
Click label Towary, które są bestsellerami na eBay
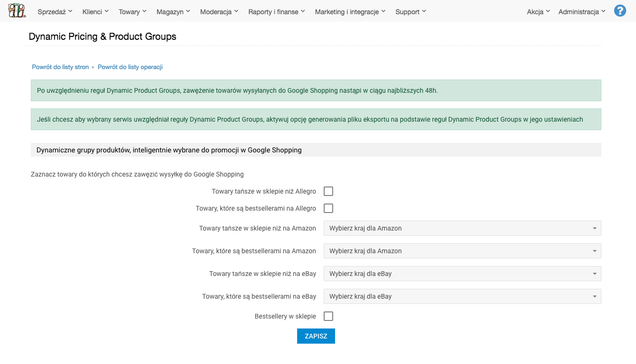pos(259,296)
